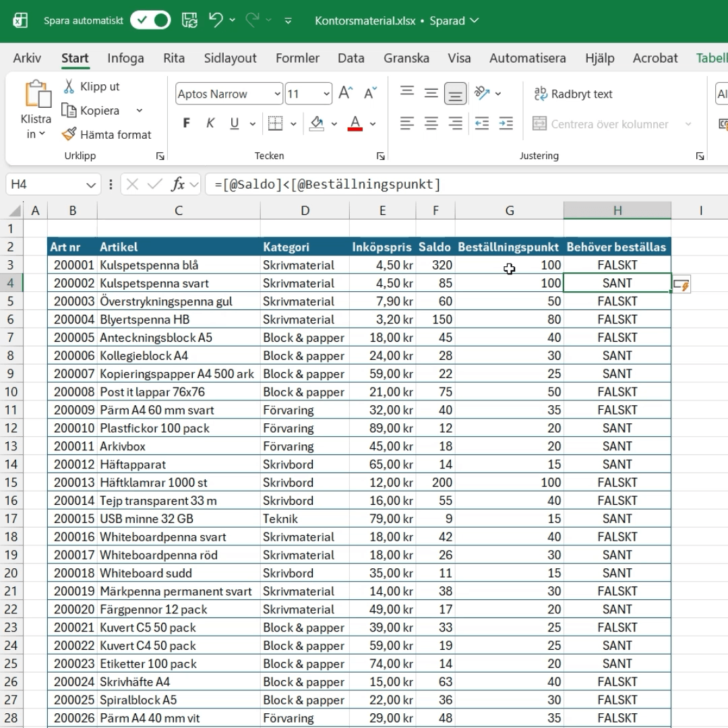The height and width of the screenshot is (728, 728).
Task: Switch to the Infoga tab
Action: pyautogui.click(x=125, y=58)
